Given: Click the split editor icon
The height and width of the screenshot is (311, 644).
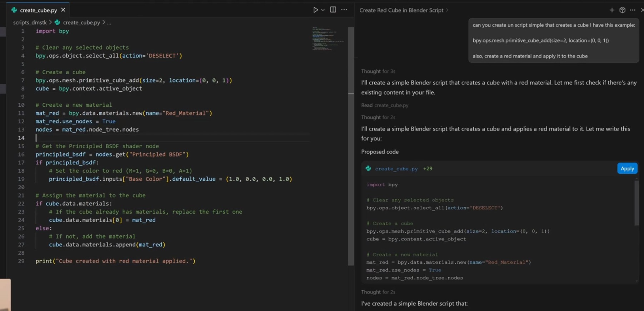Looking at the screenshot, I should pyautogui.click(x=333, y=10).
